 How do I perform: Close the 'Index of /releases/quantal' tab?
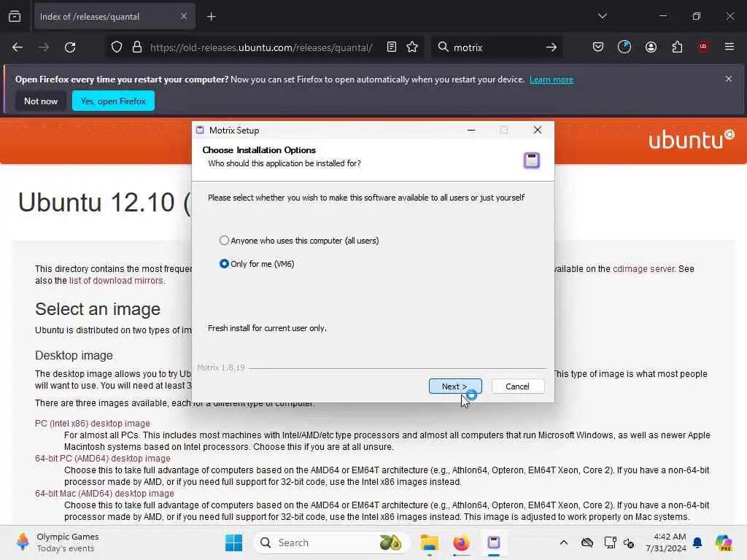[184, 17]
